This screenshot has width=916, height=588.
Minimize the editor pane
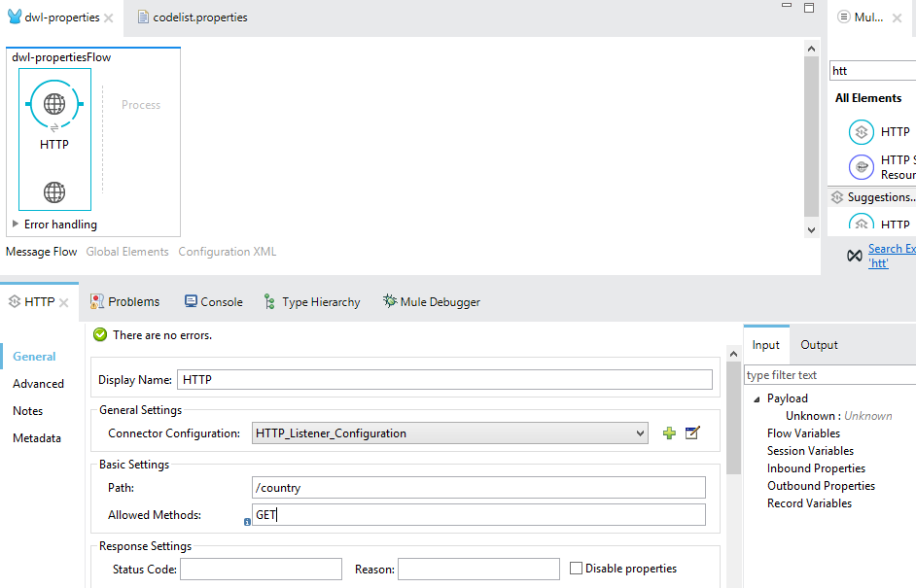pos(786,8)
